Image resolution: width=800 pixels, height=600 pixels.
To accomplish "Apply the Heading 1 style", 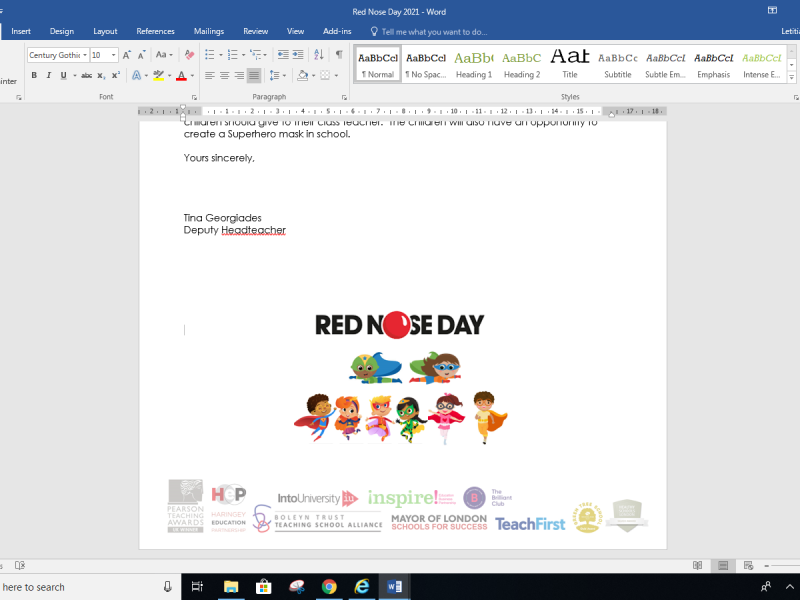I will (473, 63).
